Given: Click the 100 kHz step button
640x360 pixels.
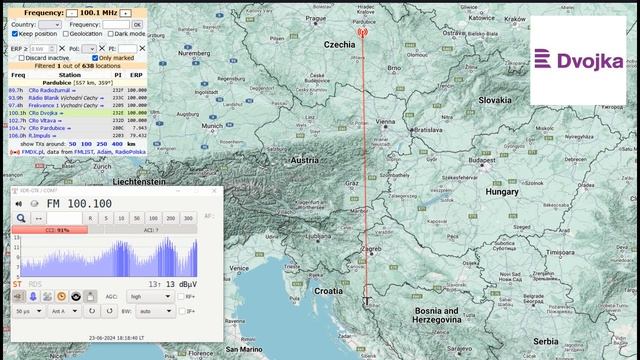Looking at the screenshot, I should [153, 218].
